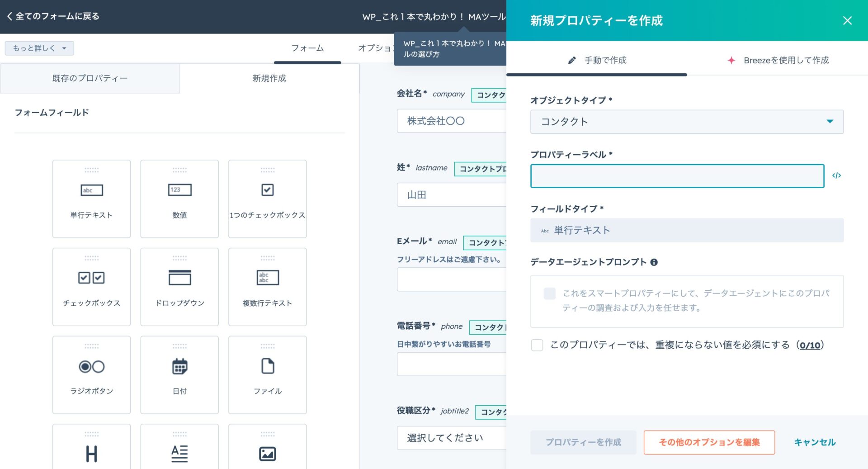Switch to the 既存のプロパティー tab
Screen dimensions: 868x469
pos(90,78)
